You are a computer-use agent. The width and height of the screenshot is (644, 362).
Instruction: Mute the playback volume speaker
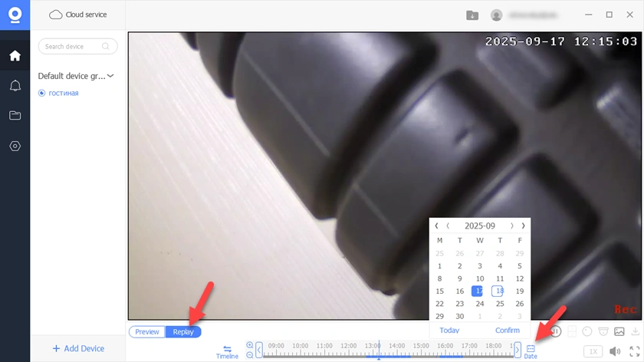click(x=615, y=351)
